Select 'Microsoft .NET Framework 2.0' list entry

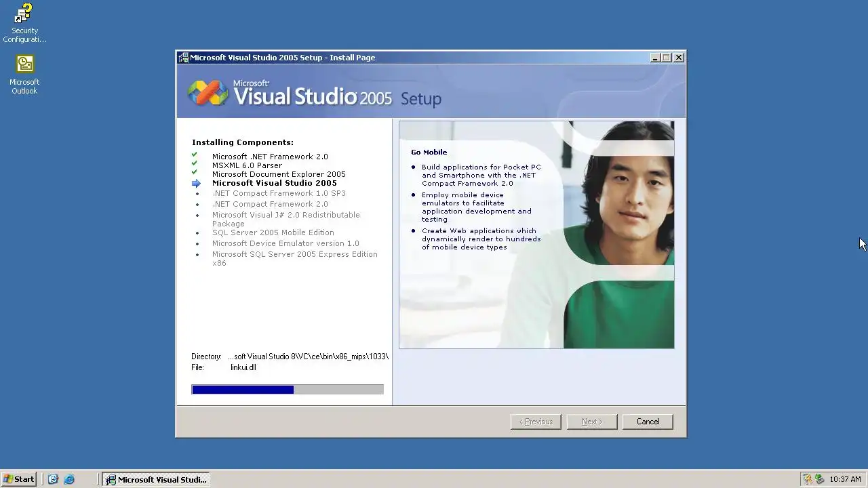(x=270, y=157)
